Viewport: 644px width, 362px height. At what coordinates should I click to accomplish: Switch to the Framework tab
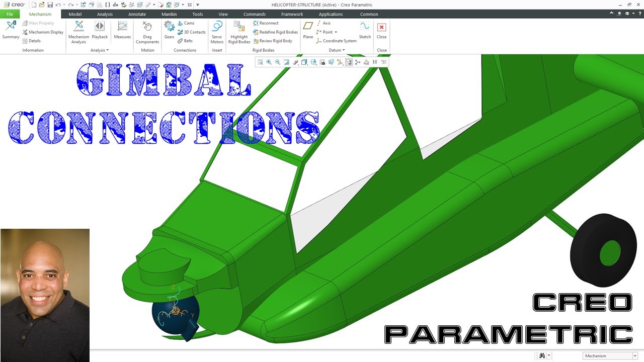[292, 14]
